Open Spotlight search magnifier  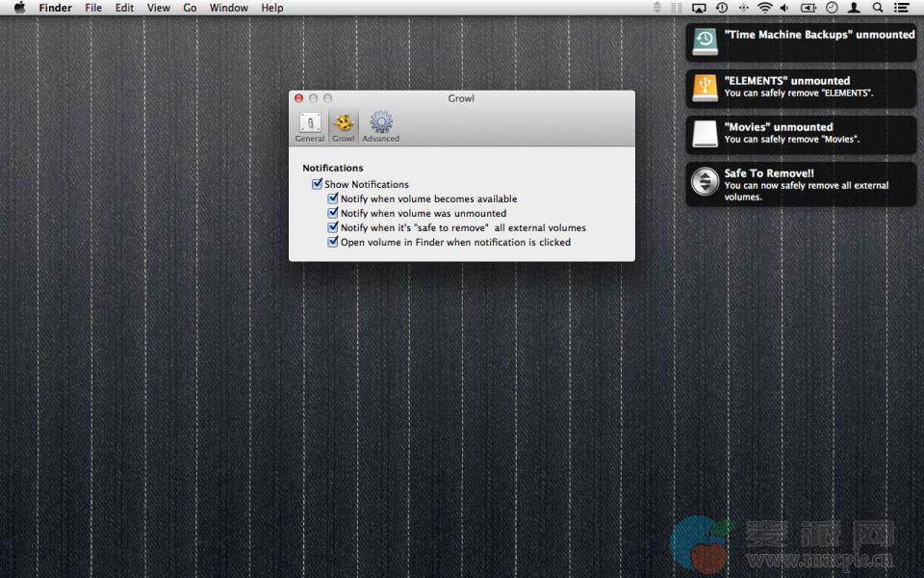point(876,8)
